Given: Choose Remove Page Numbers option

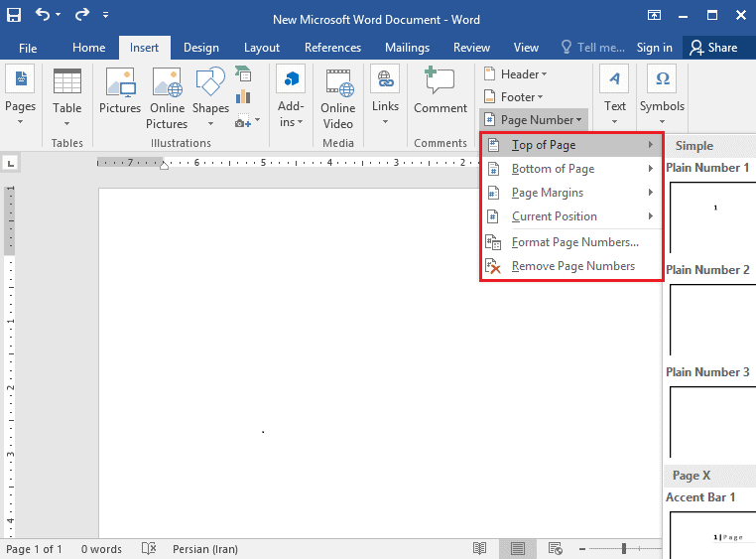Looking at the screenshot, I should click(x=571, y=266).
